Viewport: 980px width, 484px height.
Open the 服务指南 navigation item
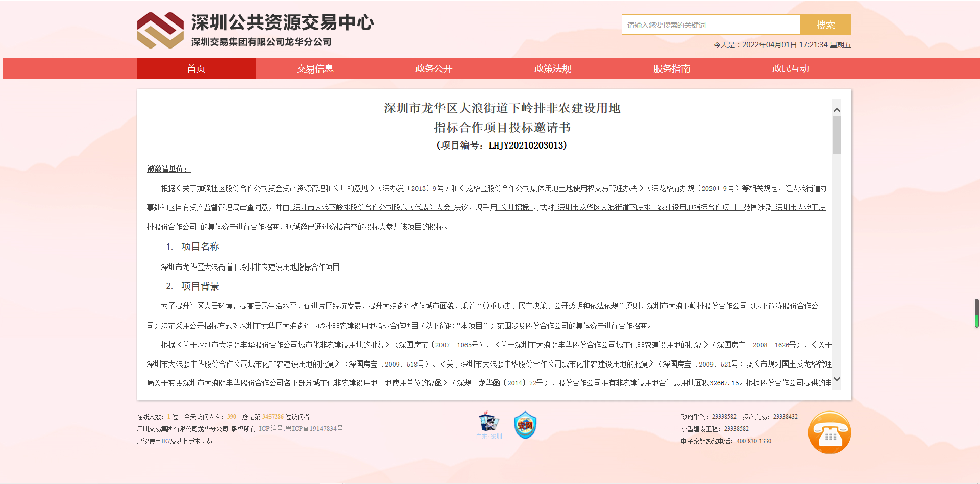[x=672, y=68]
